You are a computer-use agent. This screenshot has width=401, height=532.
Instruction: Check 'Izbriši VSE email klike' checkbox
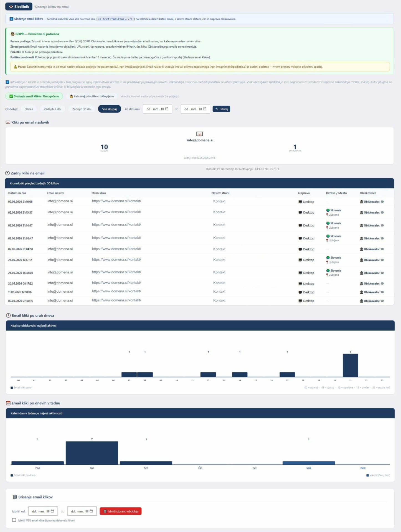pyautogui.click(x=14, y=520)
